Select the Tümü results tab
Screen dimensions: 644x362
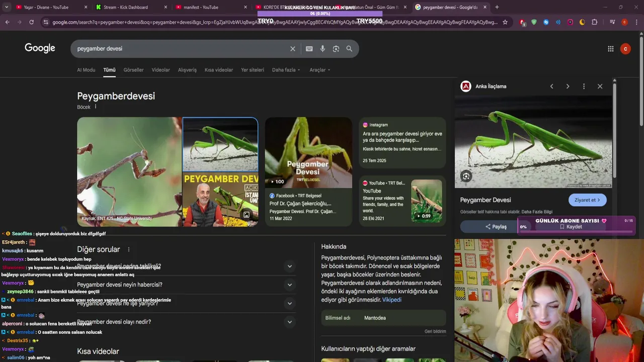[109, 70]
